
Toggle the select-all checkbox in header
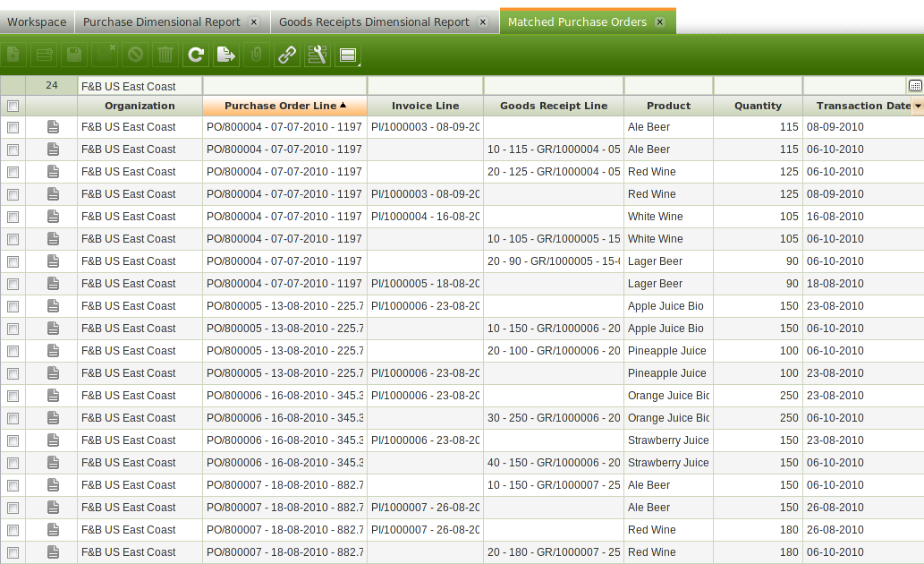point(13,106)
